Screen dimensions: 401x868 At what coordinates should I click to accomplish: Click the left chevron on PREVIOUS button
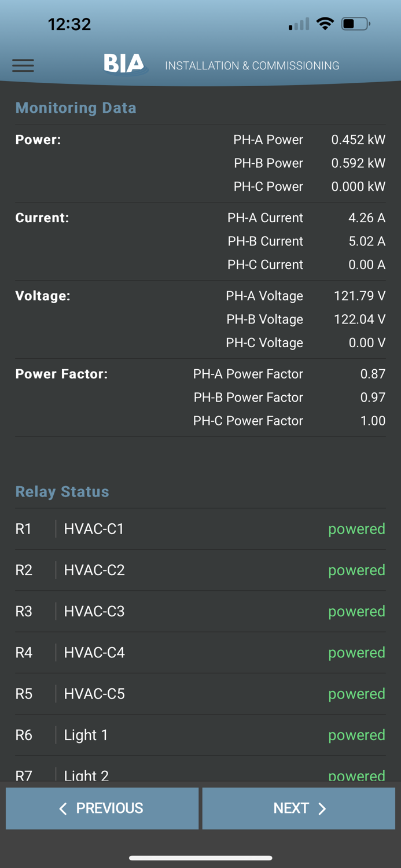(x=63, y=808)
